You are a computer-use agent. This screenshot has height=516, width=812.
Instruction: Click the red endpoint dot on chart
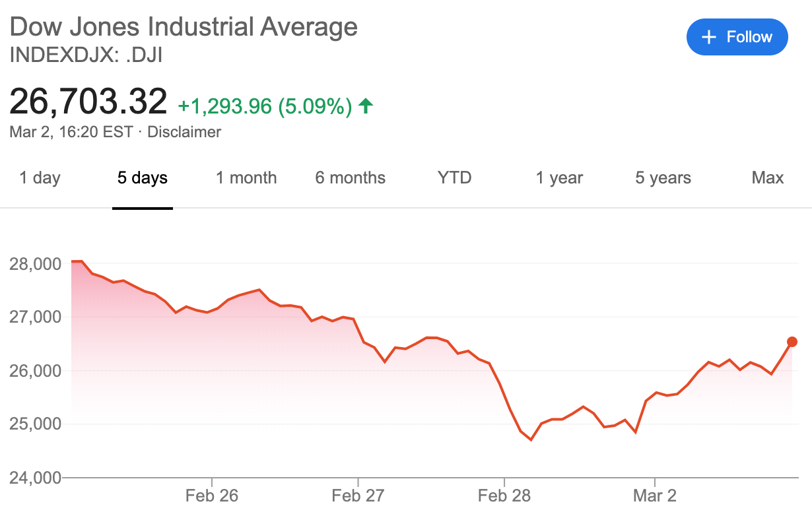tap(792, 342)
